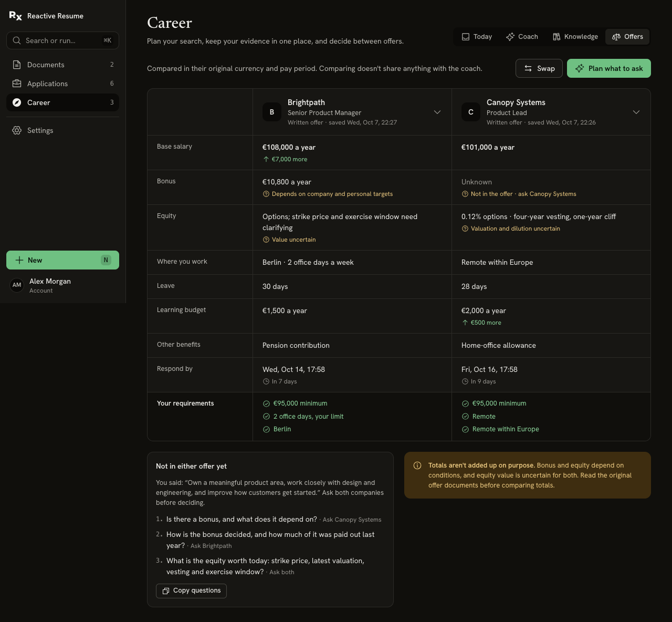Screen dimensions: 672x622
Task: Click 'Remote within Europe' requirement for Canopy
Action: pos(506,429)
